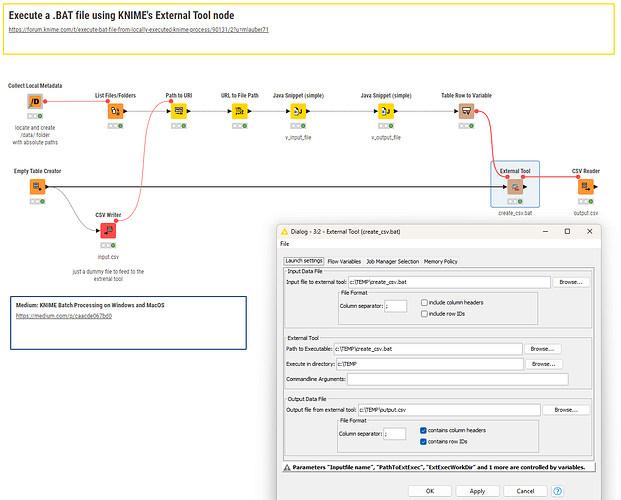621x500 pixels.
Task: Uncheck contains column headers option
Action: coord(425,429)
